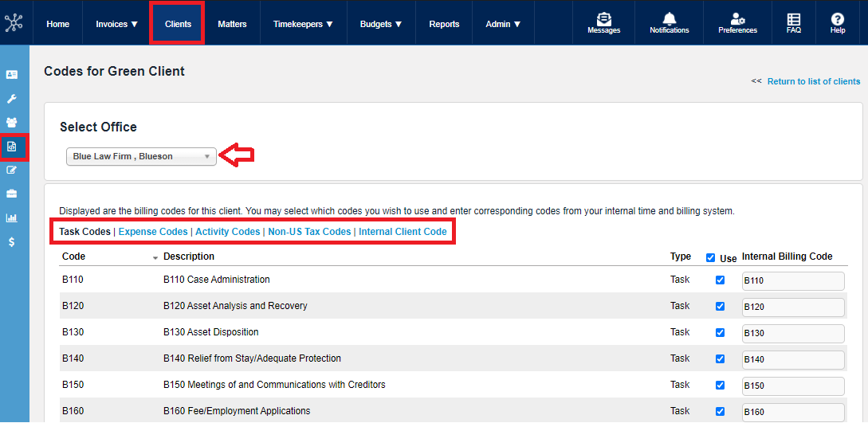The height and width of the screenshot is (423, 868).
Task: Click the B140 internal billing code field
Action: click(x=793, y=359)
